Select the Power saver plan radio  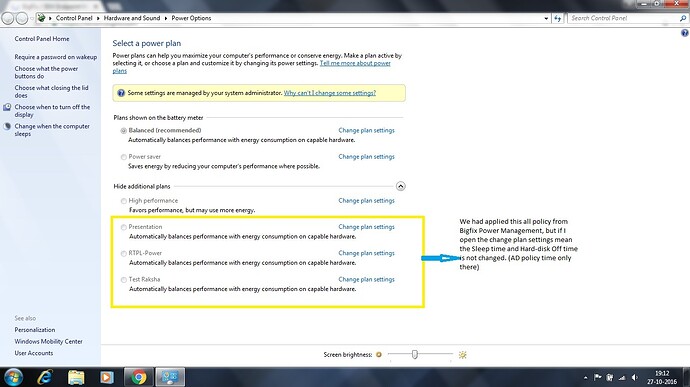pyautogui.click(x=124, y=157)
